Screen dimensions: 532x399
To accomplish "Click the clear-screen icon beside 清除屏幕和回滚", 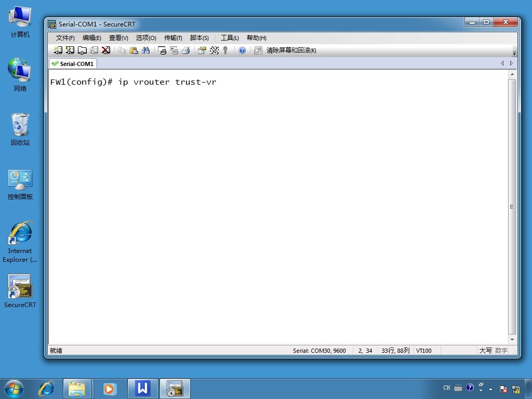I will tap(258, 50).
